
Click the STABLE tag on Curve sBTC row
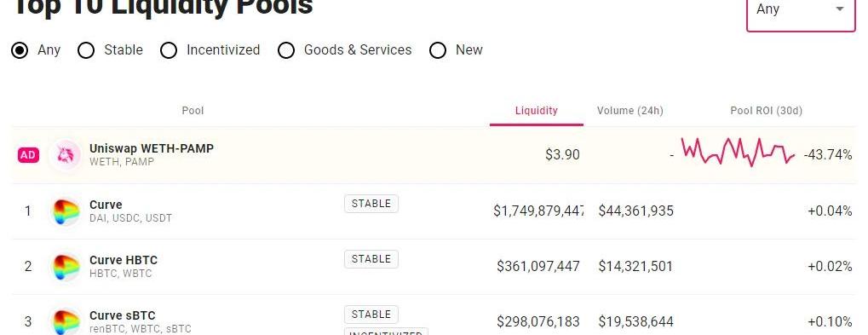pos(371,315)
